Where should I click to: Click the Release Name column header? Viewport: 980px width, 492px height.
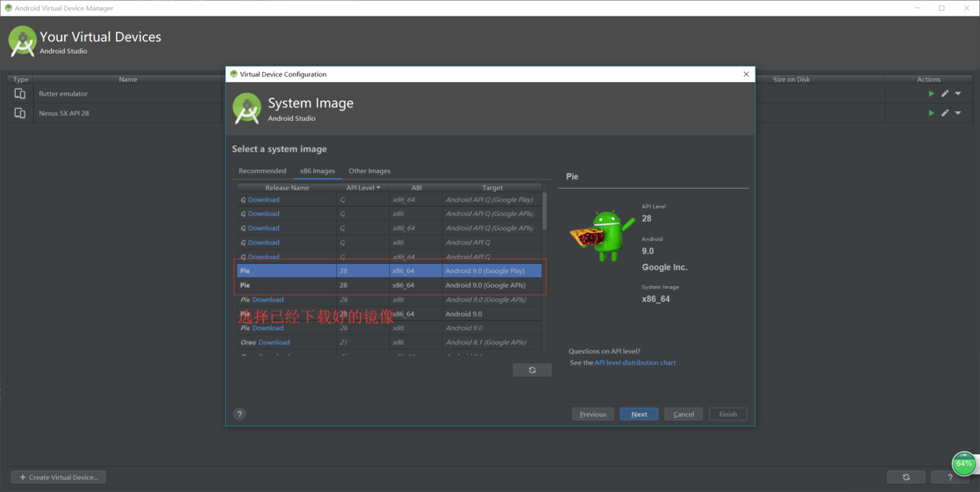click(x=287, y=188)
